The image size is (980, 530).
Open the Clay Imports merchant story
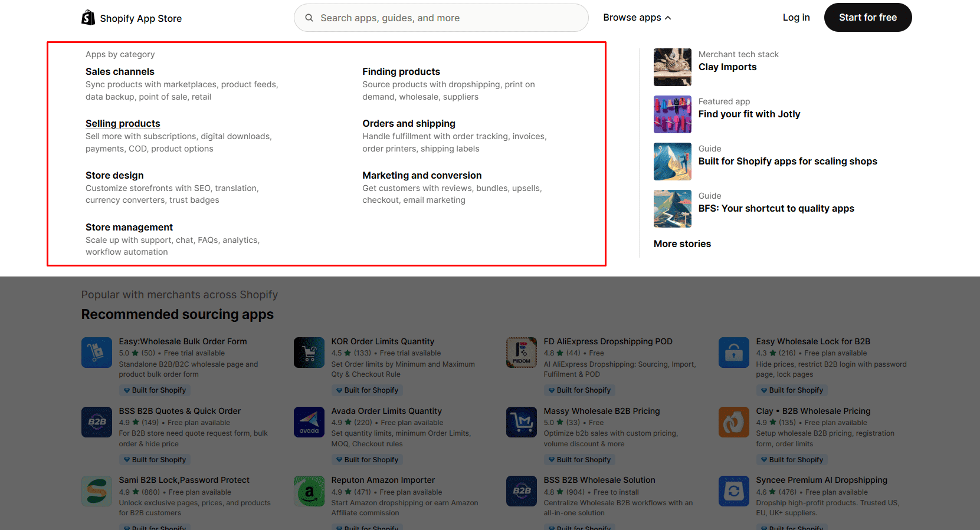[727, 67]
